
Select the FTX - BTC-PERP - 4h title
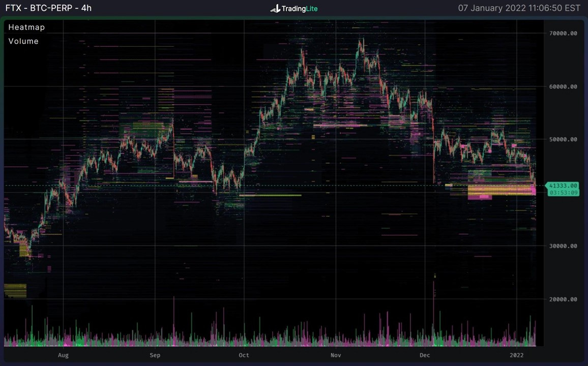[x=48, y=8]
